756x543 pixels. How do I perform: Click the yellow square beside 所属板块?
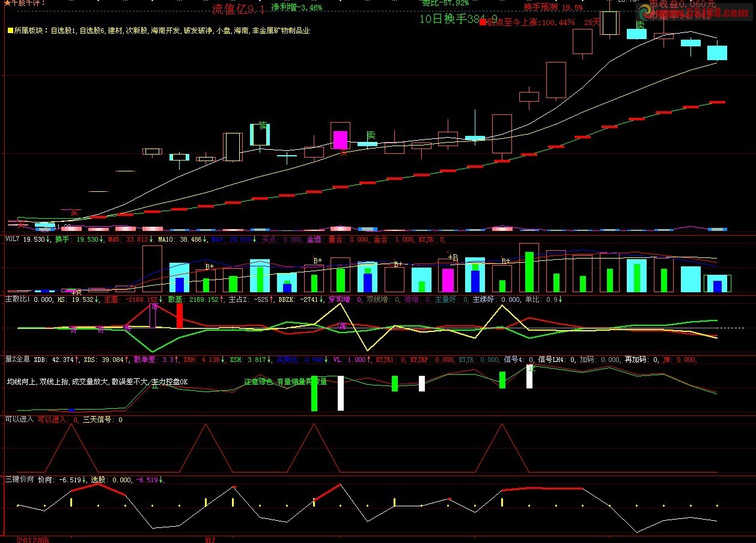click(10, 30)
